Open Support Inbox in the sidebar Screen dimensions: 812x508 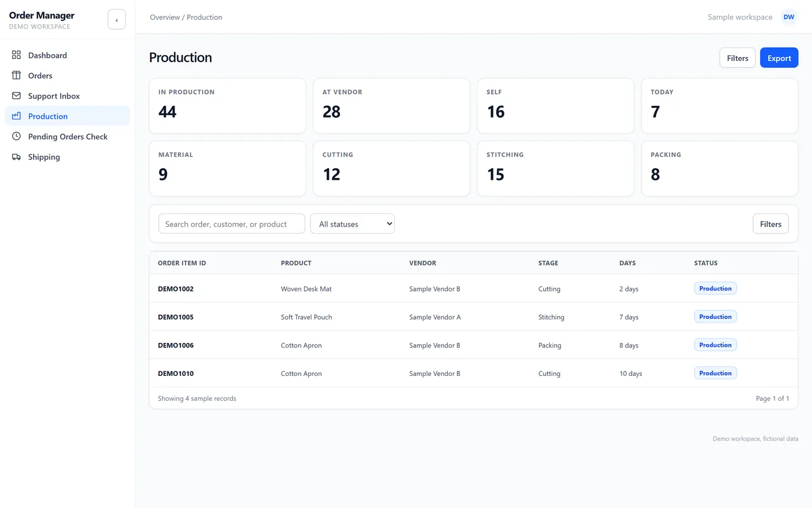coord(67,96)
